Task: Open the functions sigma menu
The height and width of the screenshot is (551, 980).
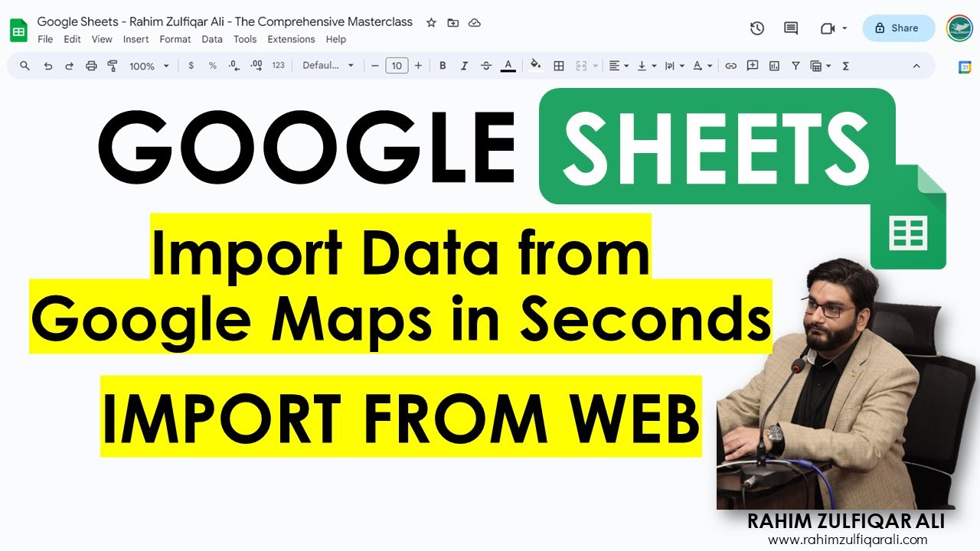Action: tap(846, 66)
